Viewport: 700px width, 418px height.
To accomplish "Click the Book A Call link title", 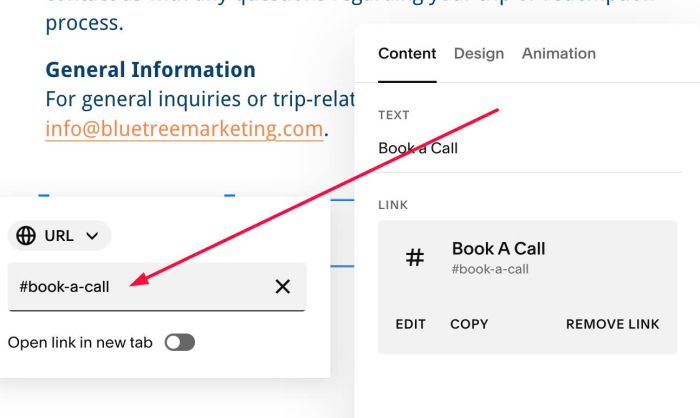I will coord(498,249).
